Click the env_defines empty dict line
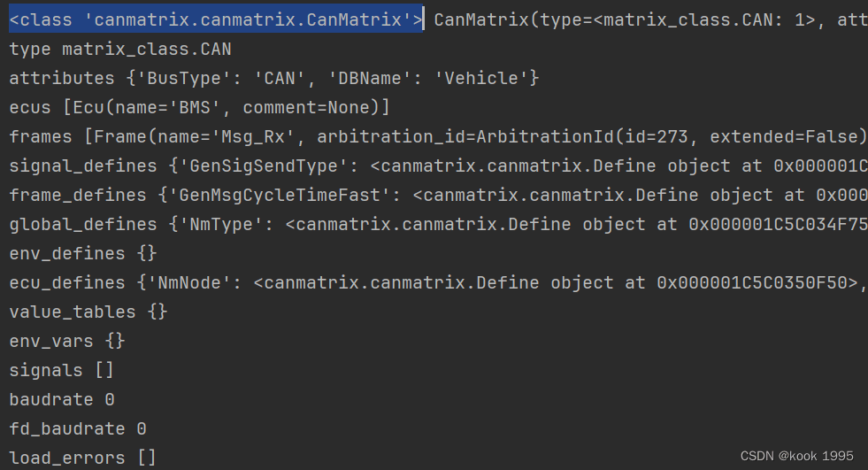This screenshot has width=868, height=470. coord(83,253)
